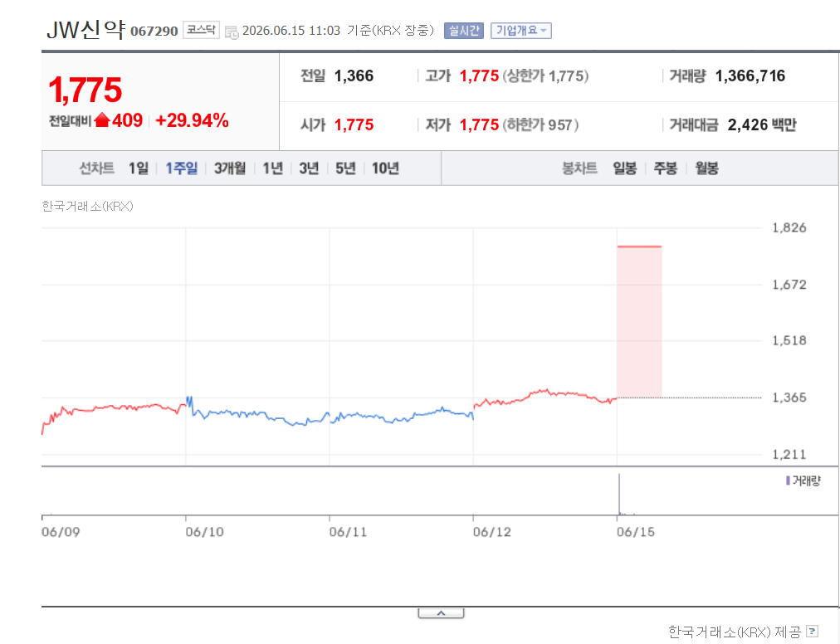Image resolution: width=840 pixels, height=644 pixels.
Task: Click the 한국거래소(KRX) 제공 credit text
Action: (x=735, y=632)
